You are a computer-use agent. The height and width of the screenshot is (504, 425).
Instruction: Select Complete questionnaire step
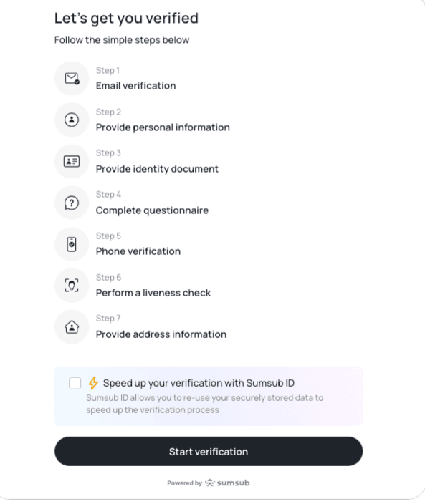152,210
